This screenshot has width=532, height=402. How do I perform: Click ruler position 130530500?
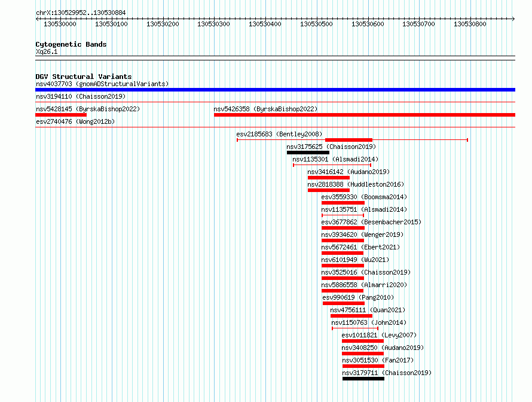click(x=316, y=24)
